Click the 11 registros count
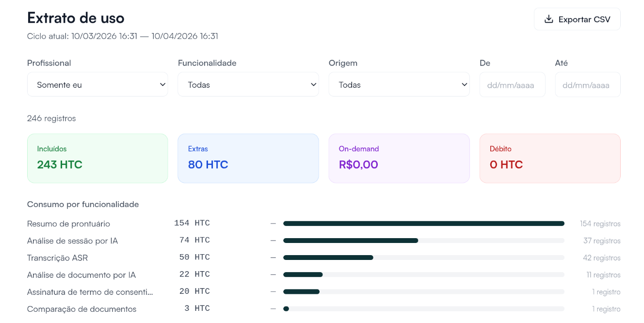 pyautogui.click(x=603, y=275)
